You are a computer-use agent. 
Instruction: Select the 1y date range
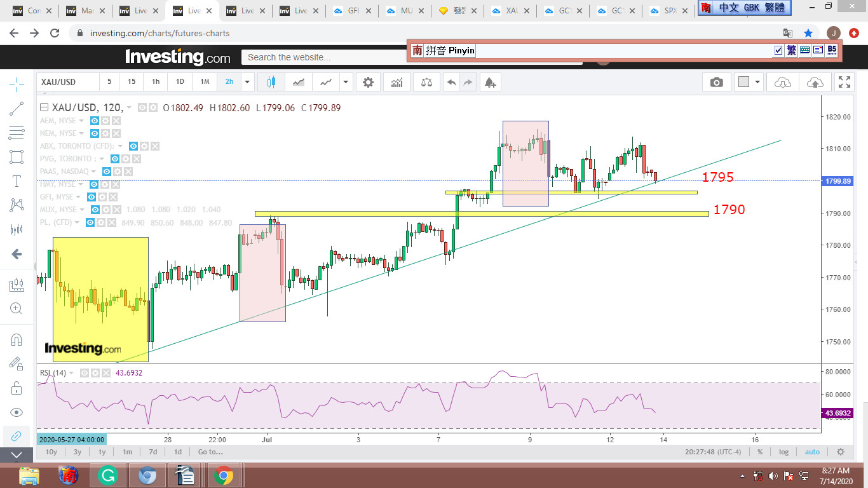pos(102,452)
